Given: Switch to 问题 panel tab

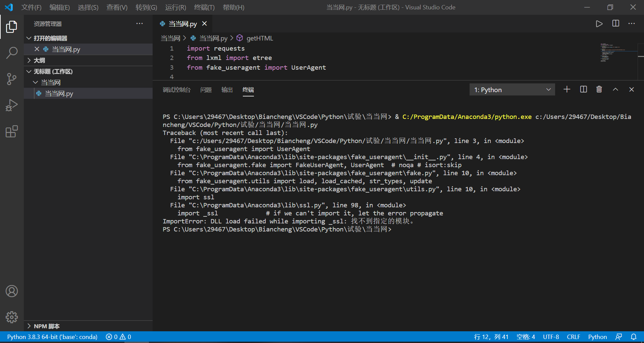Looking at the screenshot, I should pyautogui.click(x=206, y=90).
